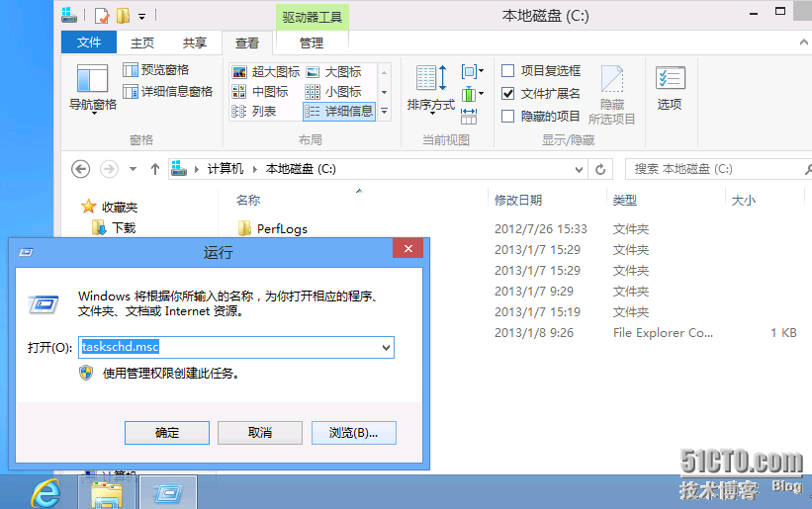Toggle the Details pane
The height and width of the screenshot is (509, 812).
[168, 92]
